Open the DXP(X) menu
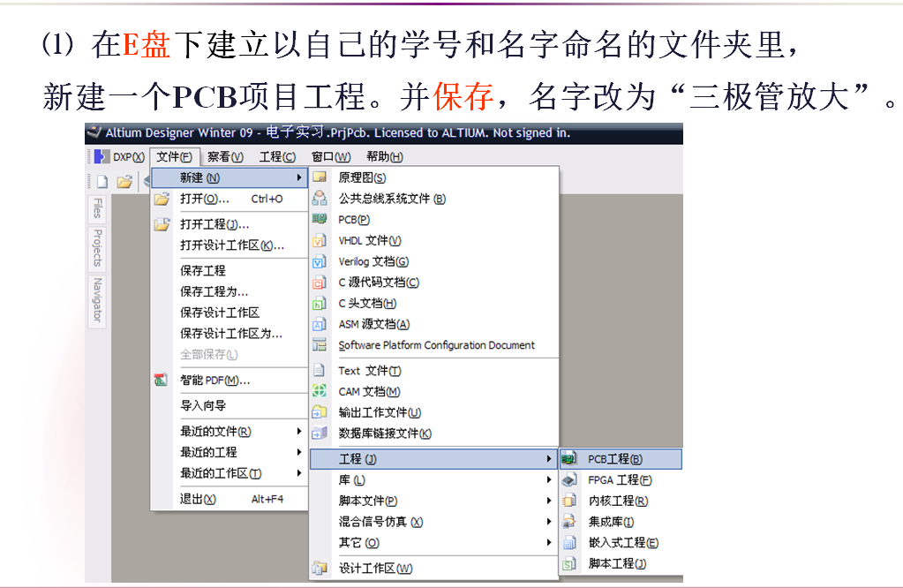The image size is (903, 588). point(128,156)
